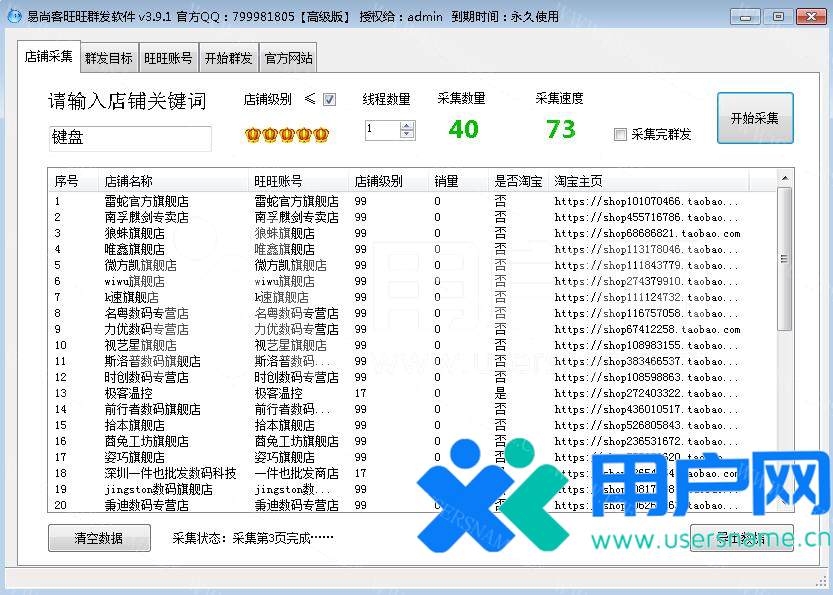Click 拾本旗舰店 in the 旺旺账号 column
The image size is (833, 595).
pyautogui.click(x=284, y=426)
